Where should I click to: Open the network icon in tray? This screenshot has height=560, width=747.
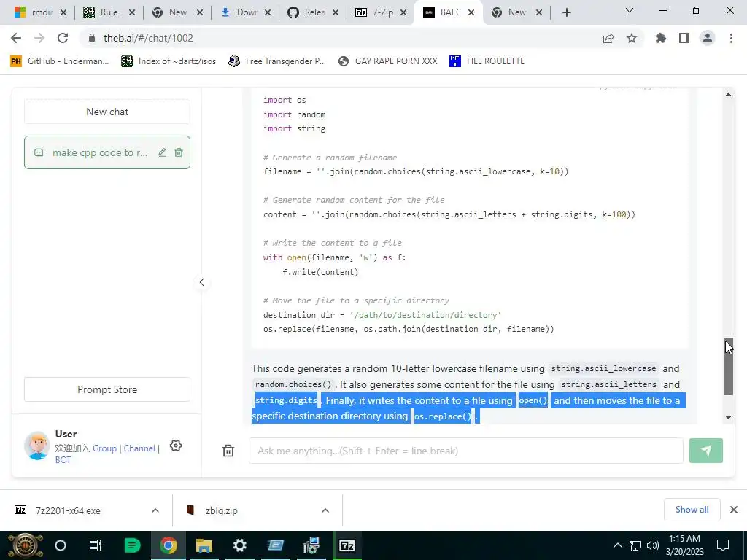pyautogui.click(x=635, y=545)
